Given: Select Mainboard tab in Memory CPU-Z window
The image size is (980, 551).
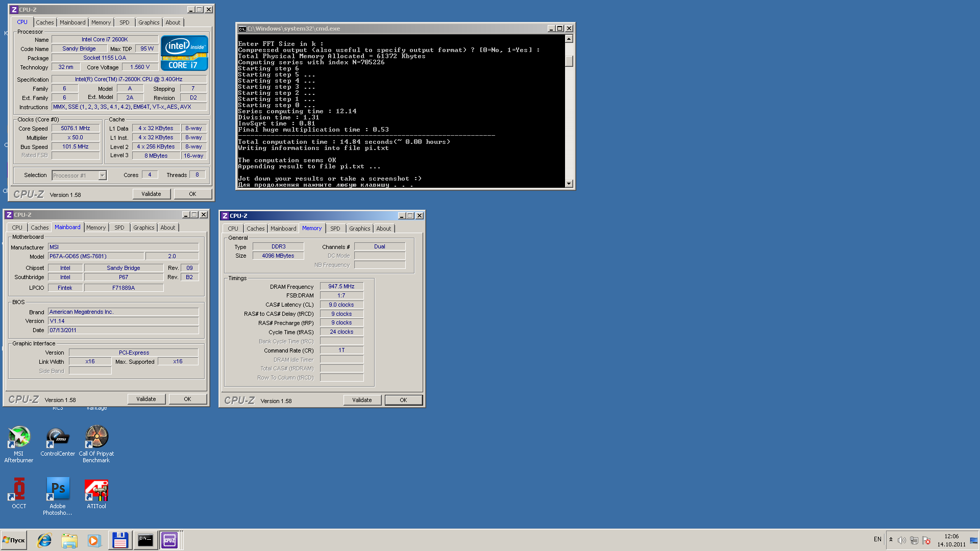Looking at the screenshot, I should click(283, 229).
